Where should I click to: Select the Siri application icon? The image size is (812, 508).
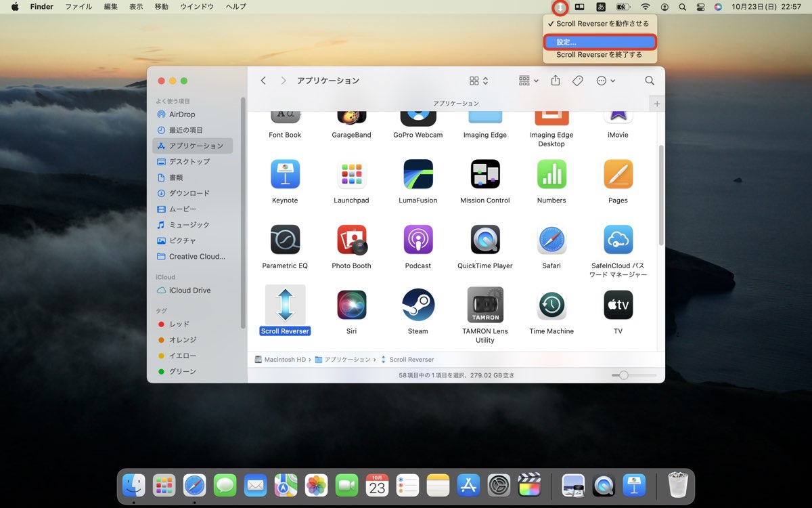(351, 304)
